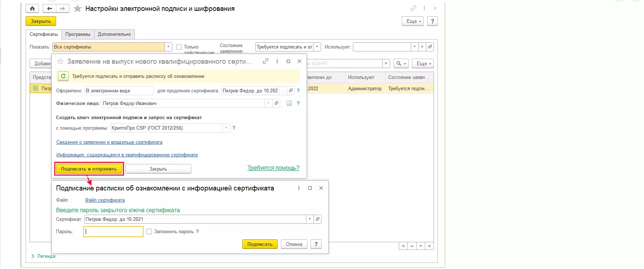Click the yellow Подписать button
This screenshot has height=269, width=644.
pos(260,244)
